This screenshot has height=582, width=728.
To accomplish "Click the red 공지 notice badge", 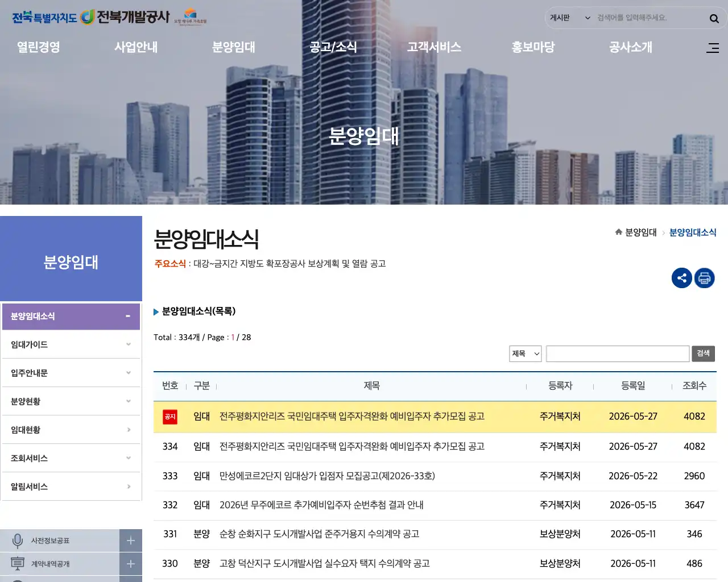I will [x=170, y=417].
